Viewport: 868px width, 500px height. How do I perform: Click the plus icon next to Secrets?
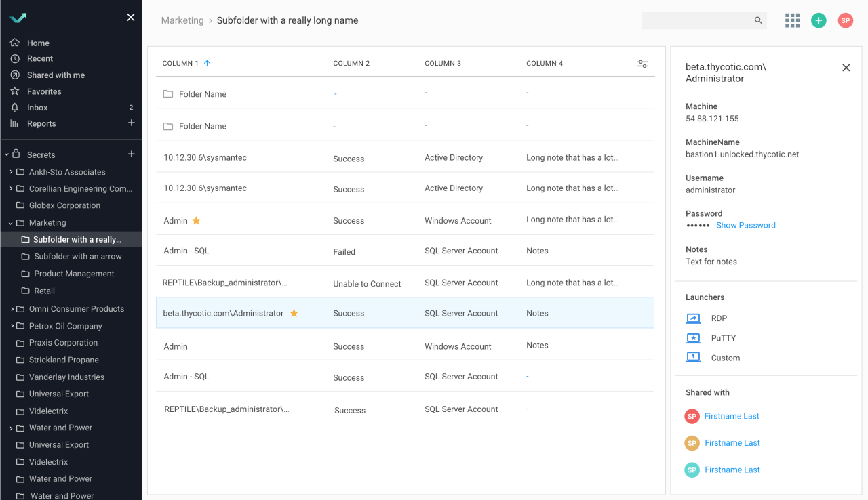pos(131,154)
